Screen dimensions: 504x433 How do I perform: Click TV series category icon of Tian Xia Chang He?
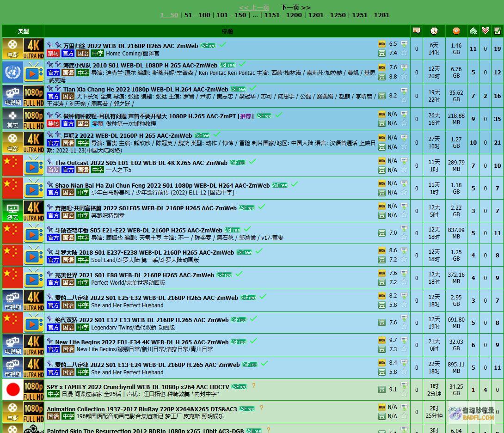point(12,96)
